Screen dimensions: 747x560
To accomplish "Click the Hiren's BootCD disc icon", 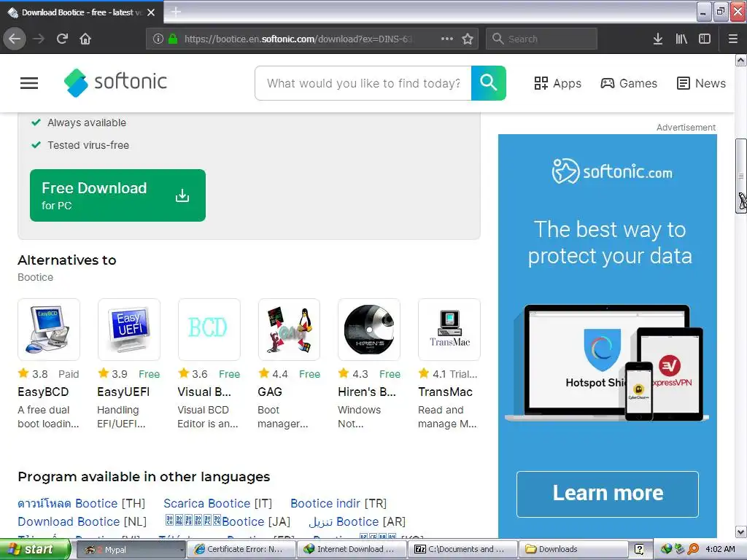I will tap(369, 329).
